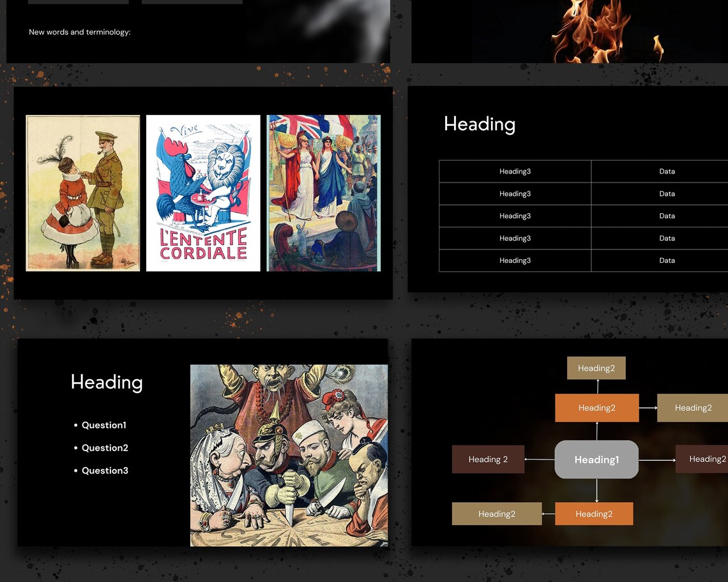Select the Question3 bullet item
Screen dimensions: 728x582
coord(104,470)
